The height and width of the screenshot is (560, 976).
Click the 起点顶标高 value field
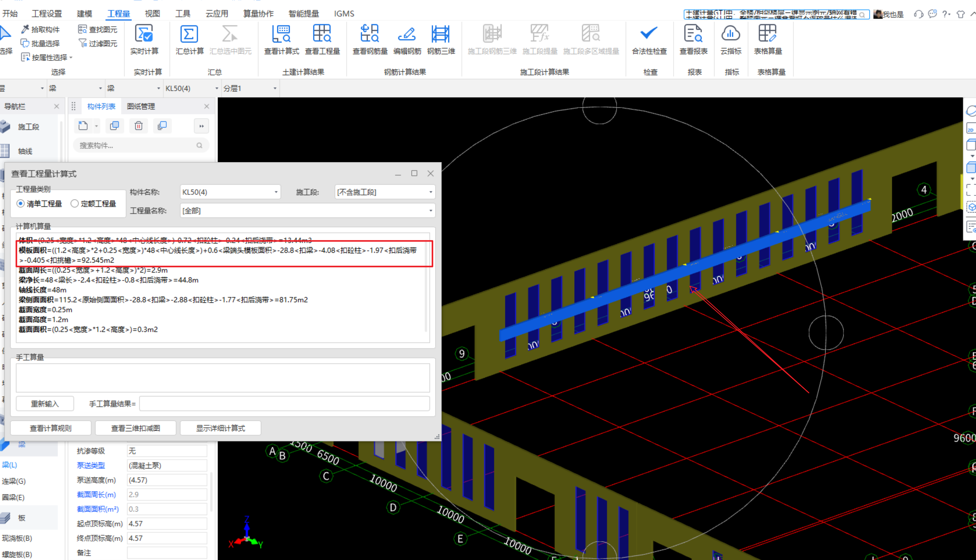(167, 524)
